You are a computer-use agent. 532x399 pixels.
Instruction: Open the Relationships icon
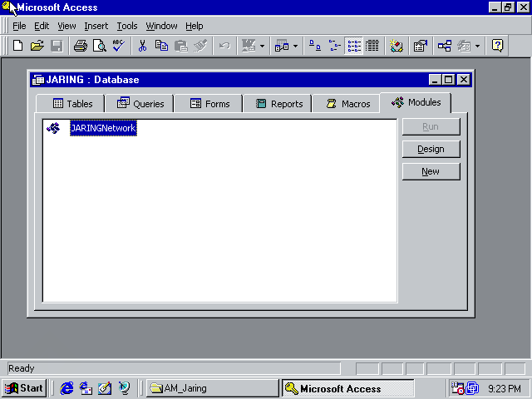[x=444, y=46]
